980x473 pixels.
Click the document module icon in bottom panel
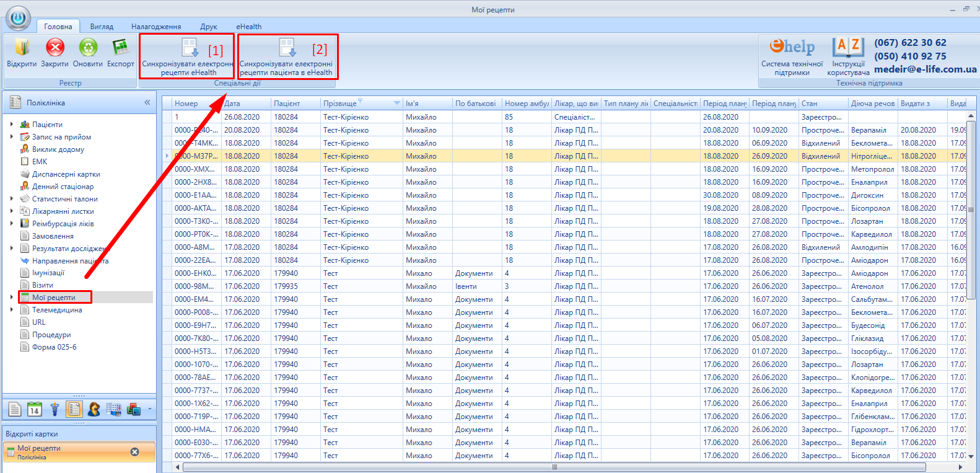[15, 409]
